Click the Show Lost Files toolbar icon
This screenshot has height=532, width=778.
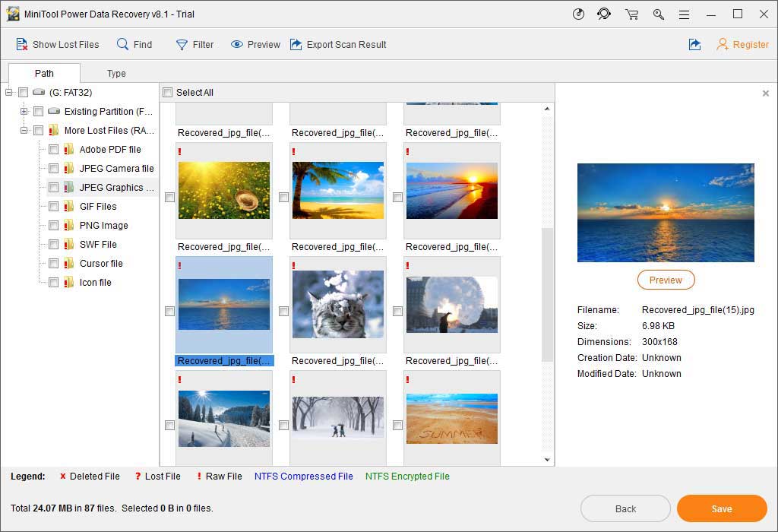pos(22,45)
